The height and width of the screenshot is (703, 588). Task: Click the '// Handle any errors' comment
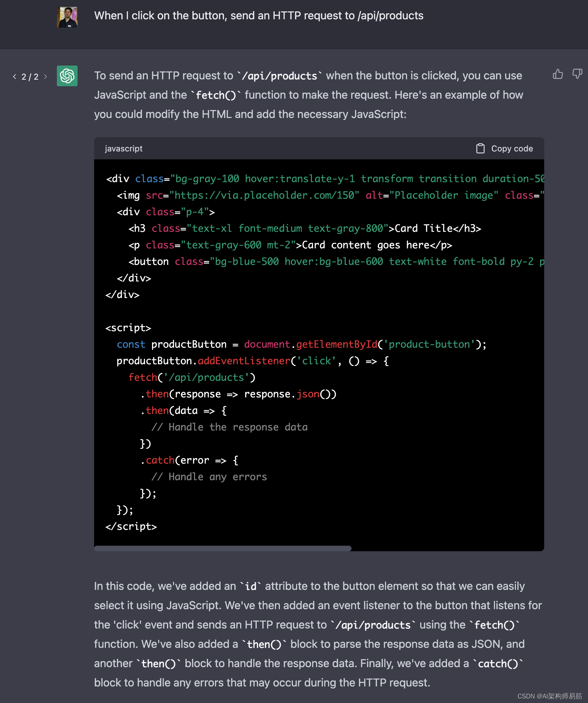pyautogui.click(x=209, y=477)
